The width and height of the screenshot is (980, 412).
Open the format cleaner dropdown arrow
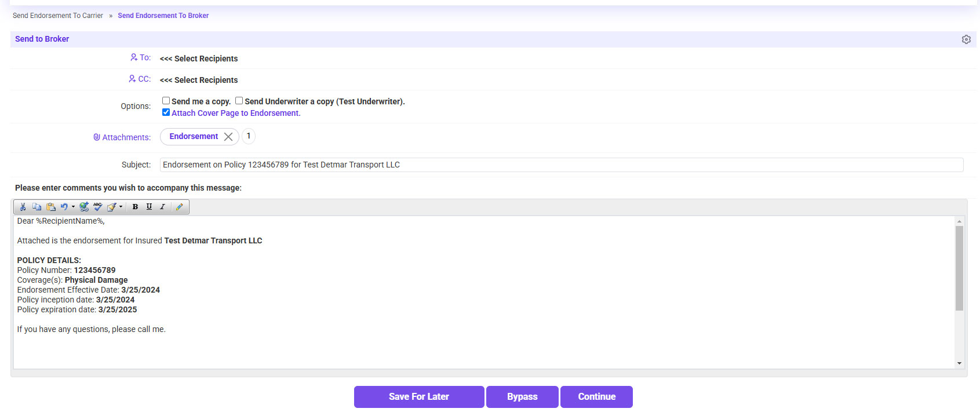click(x=121, y=207)
